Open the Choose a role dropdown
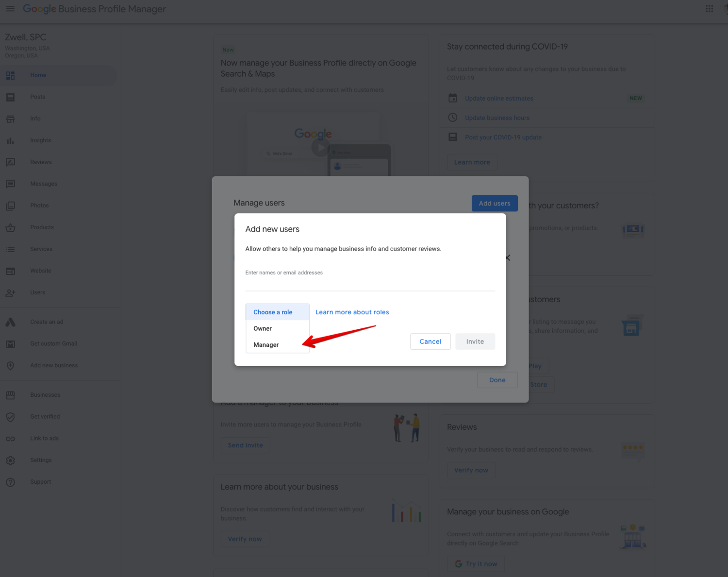The height and width of the screenshot is (577, 728). click(x=278, y=312)
